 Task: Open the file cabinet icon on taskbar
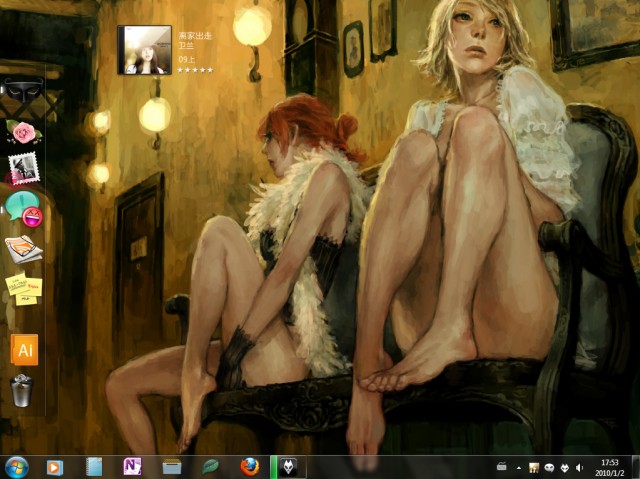coord(172,467)
